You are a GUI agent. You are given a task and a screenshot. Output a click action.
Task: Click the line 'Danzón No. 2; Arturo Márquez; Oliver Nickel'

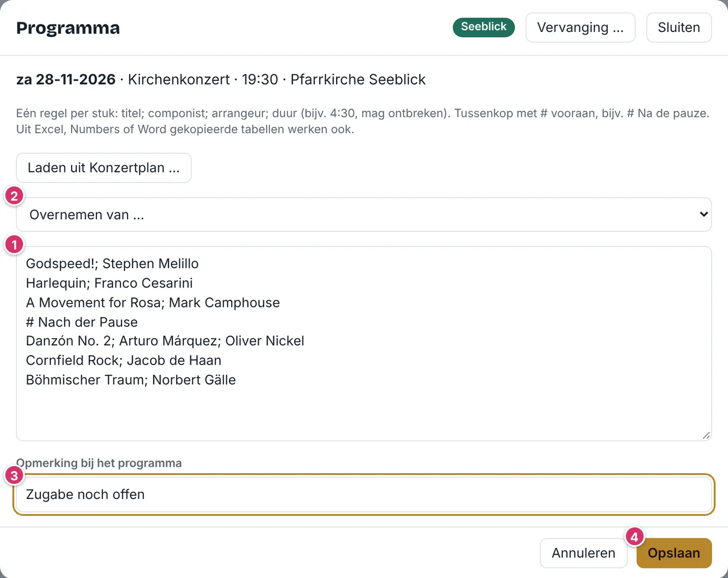165,341
